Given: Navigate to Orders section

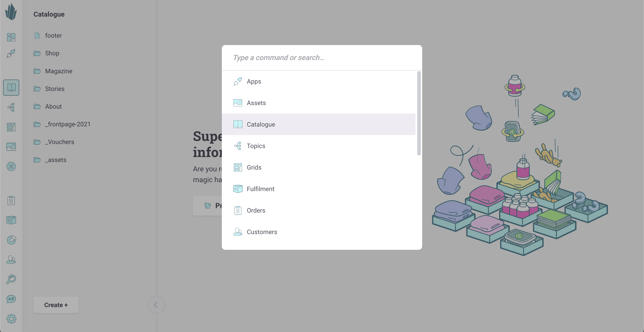Looking at the screenshot, I should pos(256,210).
